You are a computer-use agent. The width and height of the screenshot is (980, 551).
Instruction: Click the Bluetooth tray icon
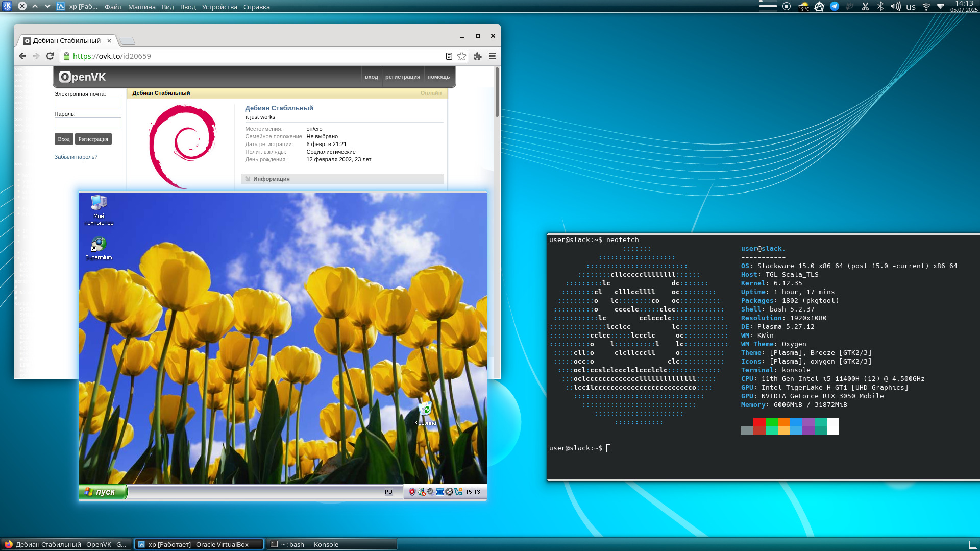(x=880, y=7)
